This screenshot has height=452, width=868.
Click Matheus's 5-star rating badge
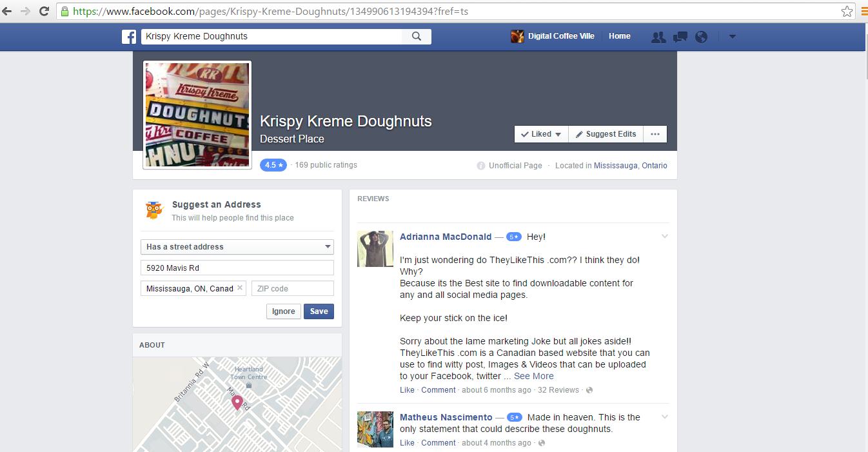click(514, 417)
